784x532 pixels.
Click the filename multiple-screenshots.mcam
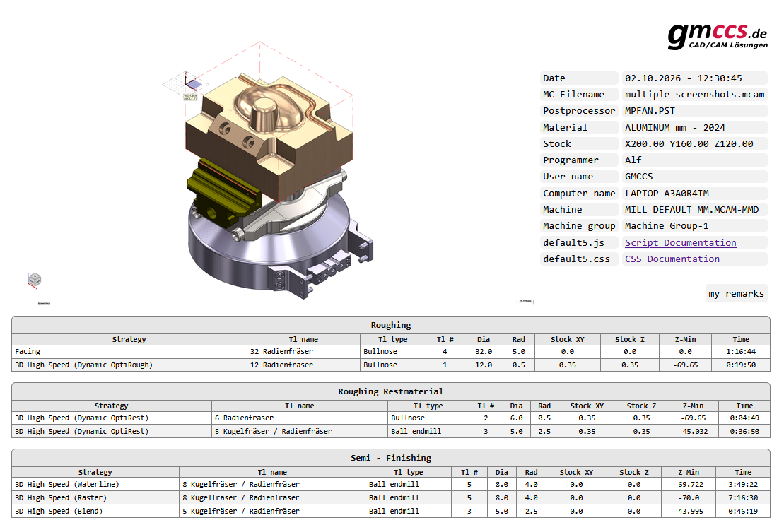(694, 95)
